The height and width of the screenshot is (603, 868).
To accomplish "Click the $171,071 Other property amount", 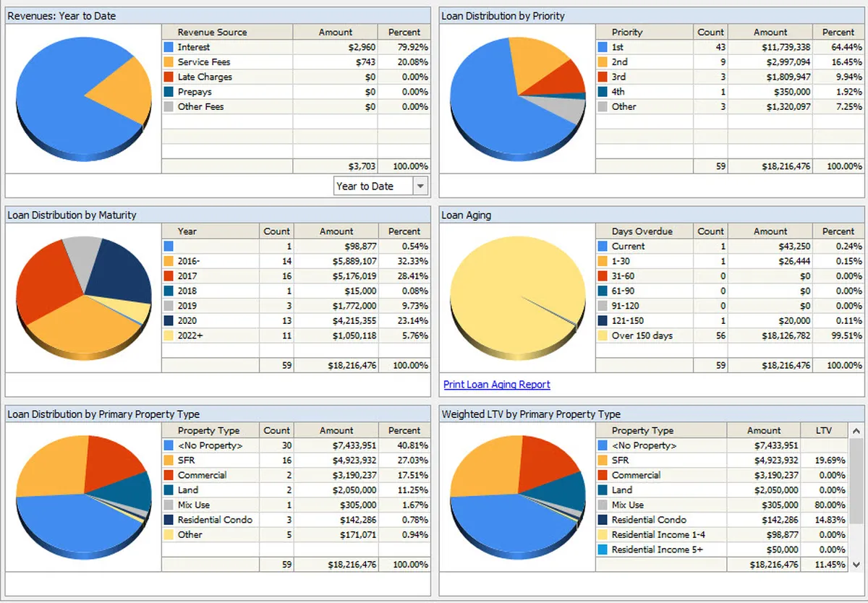I will tap(336, 535).
